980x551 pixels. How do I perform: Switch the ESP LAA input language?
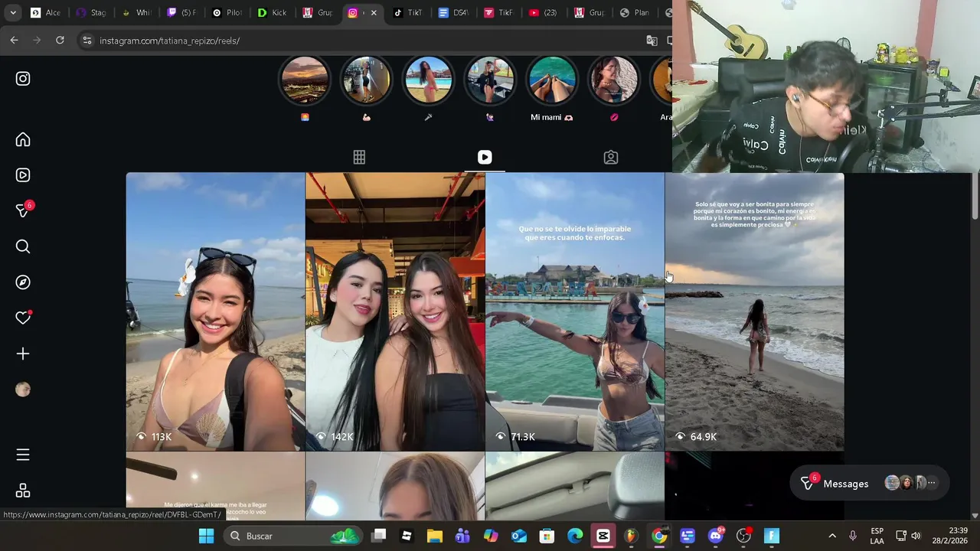point(877,536)
